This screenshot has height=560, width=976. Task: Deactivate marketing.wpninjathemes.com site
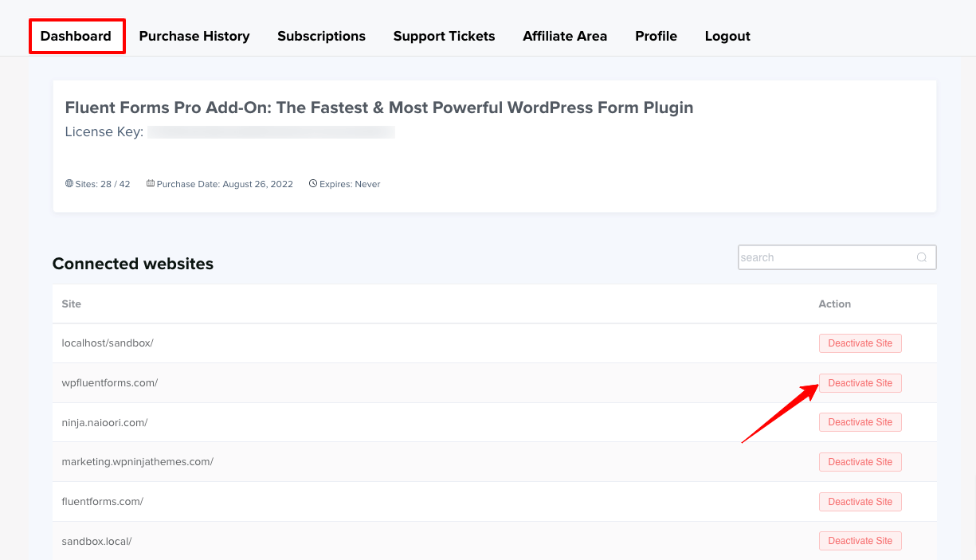[860, 462]
